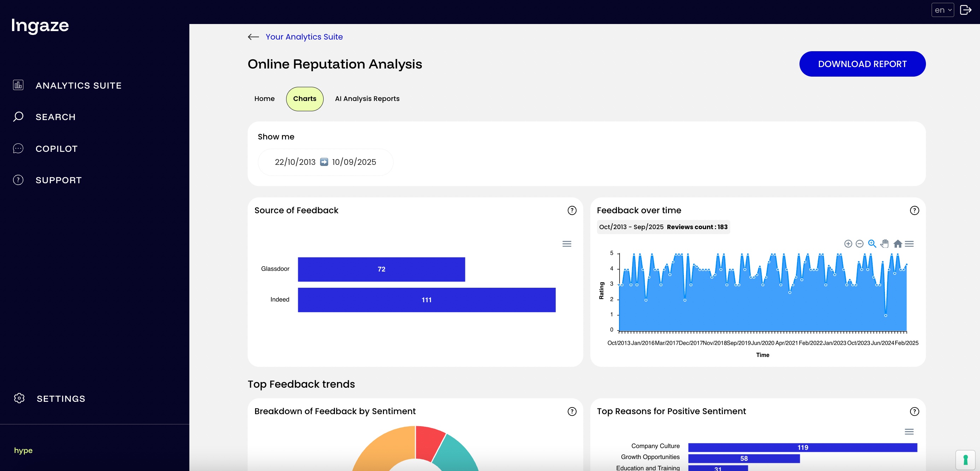Enable panning hand tool on time chart
980x471 pixels.
point(885,244)
